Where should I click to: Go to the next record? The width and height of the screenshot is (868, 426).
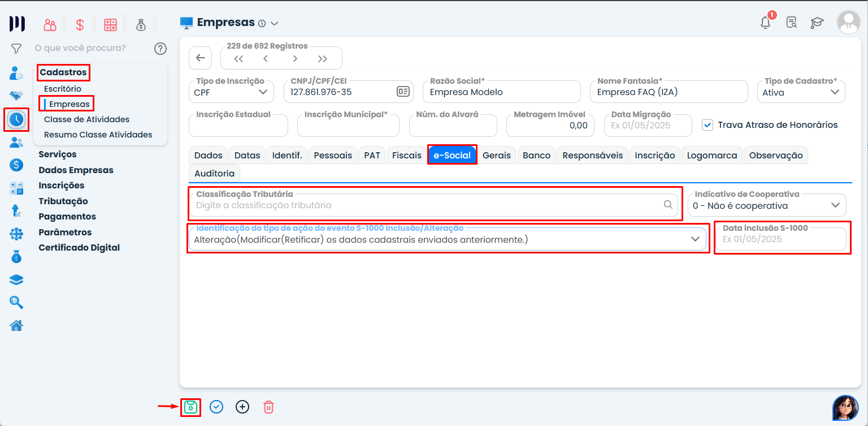[x=294, y=59]
